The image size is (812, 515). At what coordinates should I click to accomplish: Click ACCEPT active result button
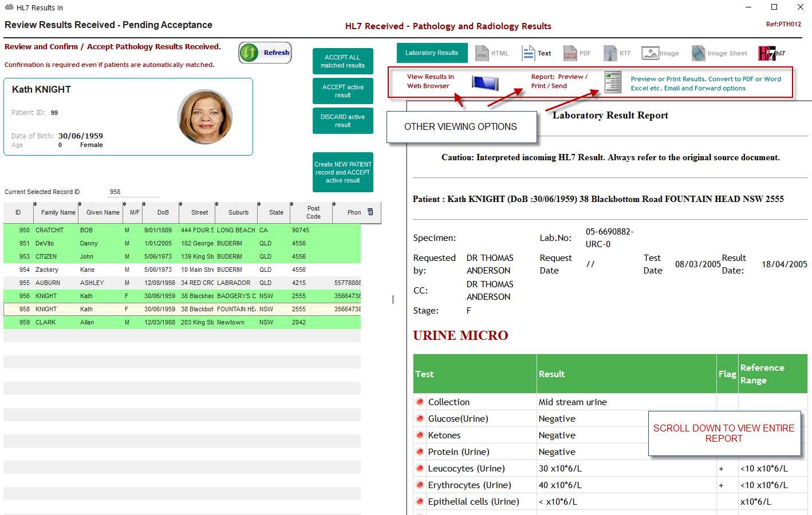343,91
